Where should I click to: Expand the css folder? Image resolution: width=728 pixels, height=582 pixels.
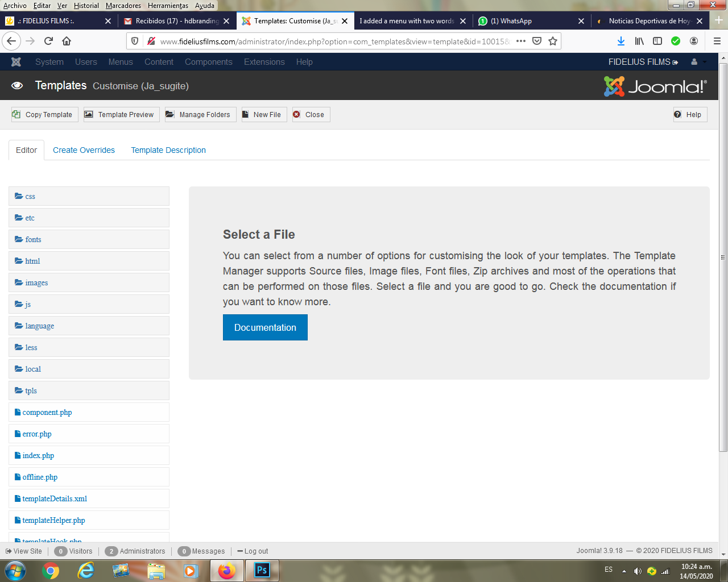point(89,196)
